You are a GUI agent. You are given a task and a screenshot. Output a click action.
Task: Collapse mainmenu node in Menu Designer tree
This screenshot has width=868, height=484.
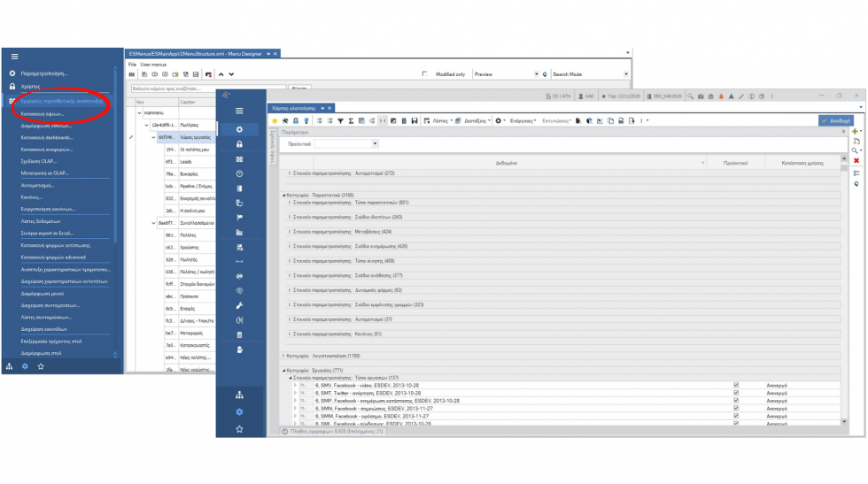pyautogui.click(x=140, y=113)
